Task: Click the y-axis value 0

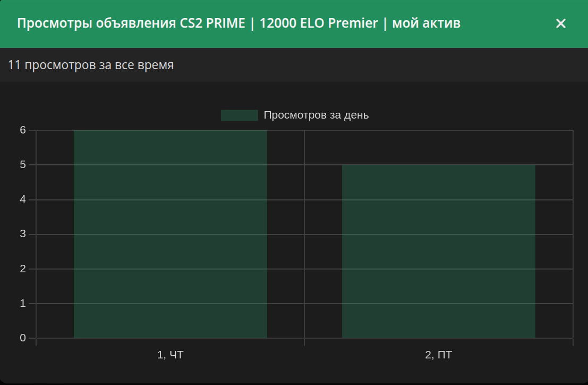Action: click(23, 338)
